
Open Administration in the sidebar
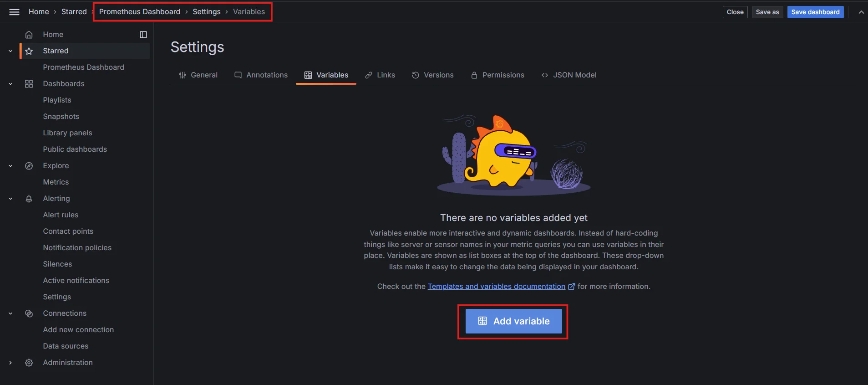[x=68, y=363]
